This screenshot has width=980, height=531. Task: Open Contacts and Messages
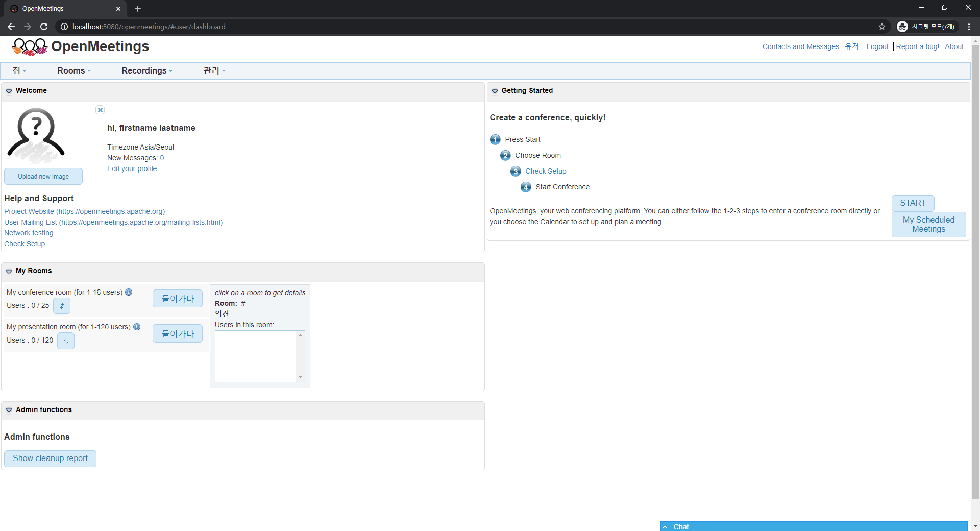coord(800,46)
